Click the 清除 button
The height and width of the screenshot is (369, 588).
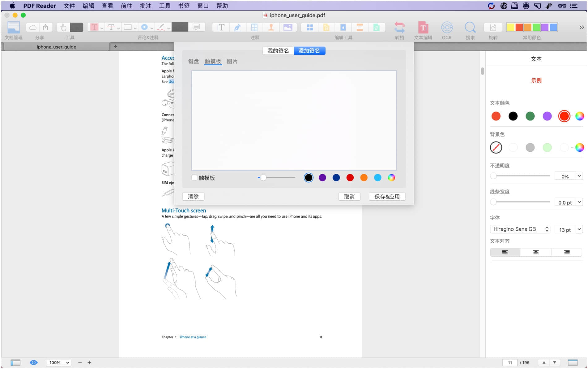[193, 197]
